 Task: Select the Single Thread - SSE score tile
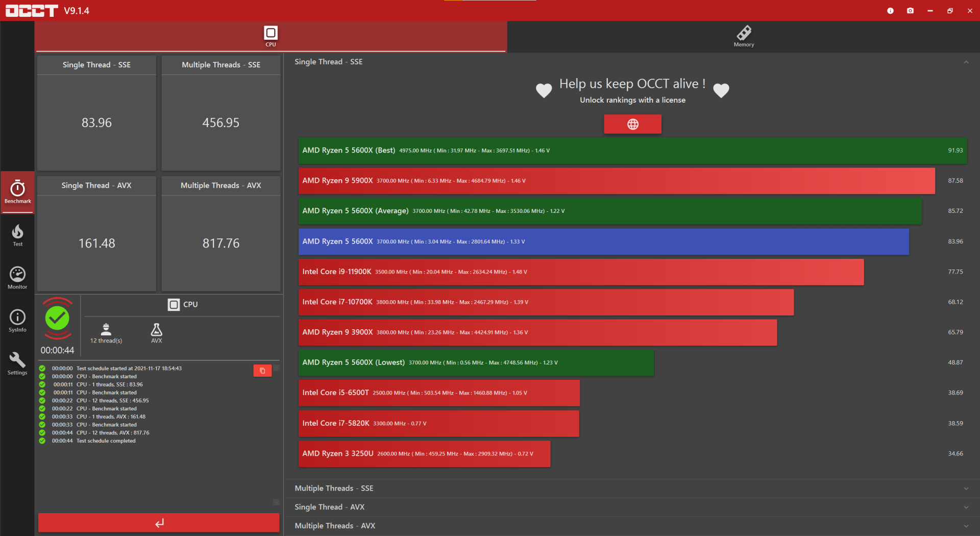pyautogui.click(x=96, y=113)
